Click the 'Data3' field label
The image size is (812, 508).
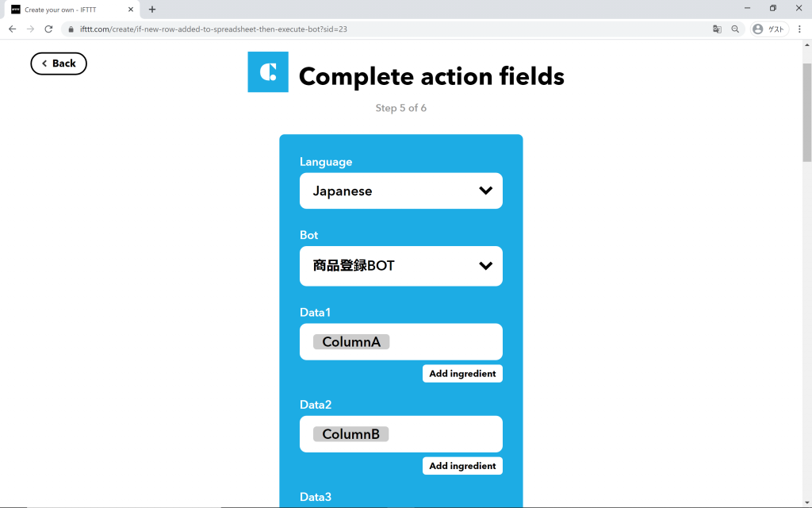(x=316, y=497)
